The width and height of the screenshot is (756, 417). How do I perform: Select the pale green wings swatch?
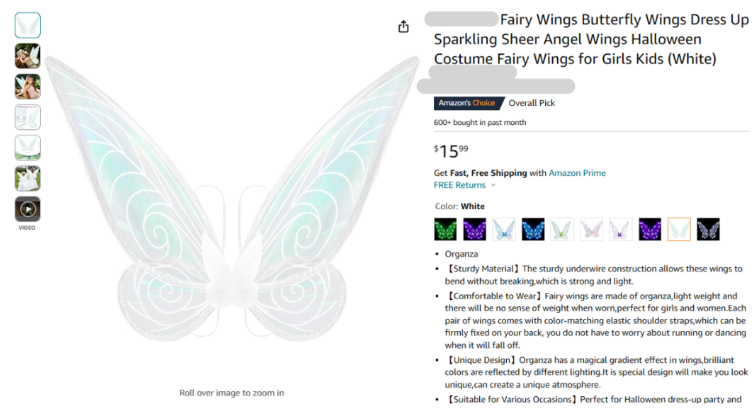[562, 229]
